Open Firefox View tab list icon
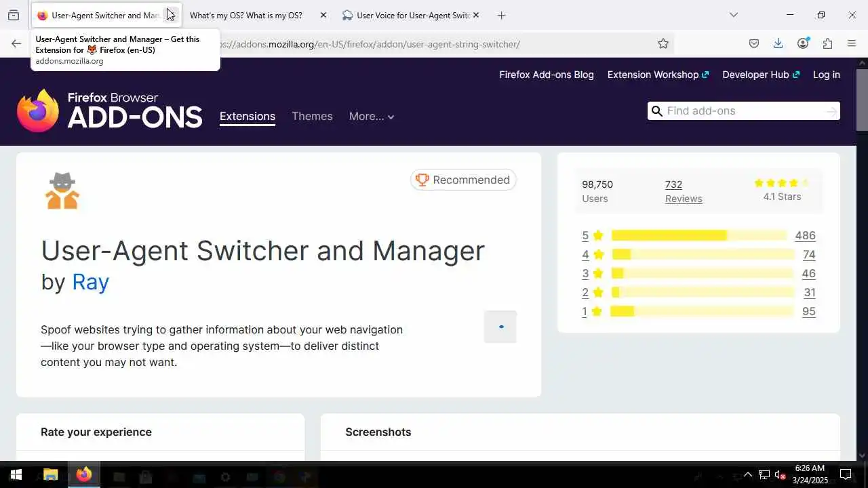The width and height of the screenshot is (868, 488). 13,15
